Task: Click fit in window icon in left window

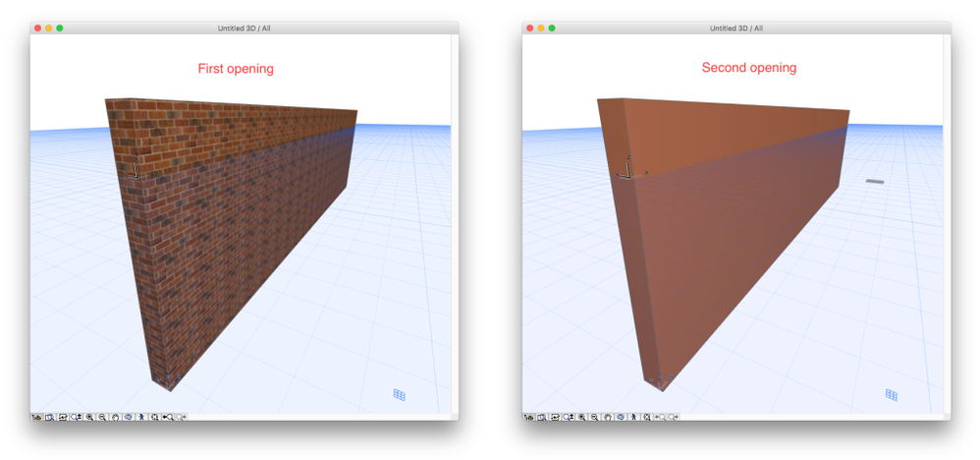Action: click(x=154, y=417)
